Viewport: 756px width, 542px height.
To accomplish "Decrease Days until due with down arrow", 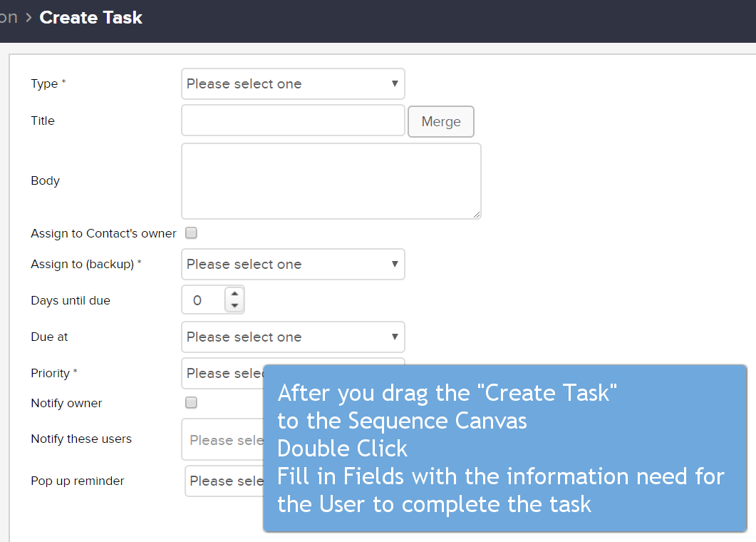I will (x=234, y=306).
